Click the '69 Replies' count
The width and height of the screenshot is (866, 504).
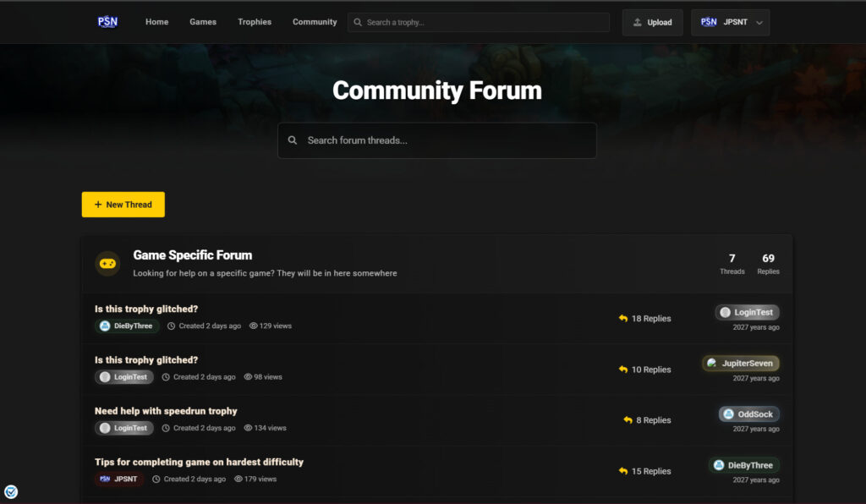pos(768,264)
